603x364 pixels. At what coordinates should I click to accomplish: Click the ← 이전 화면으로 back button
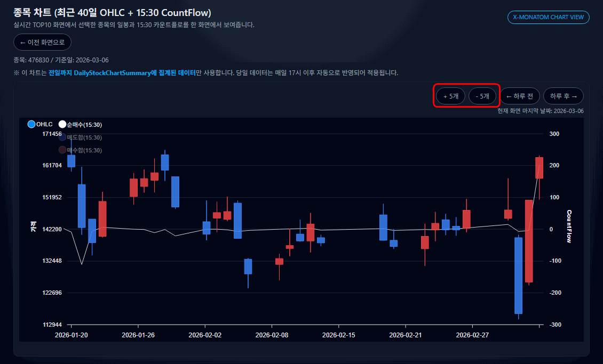pyautogui.click(x=42, y=42)
